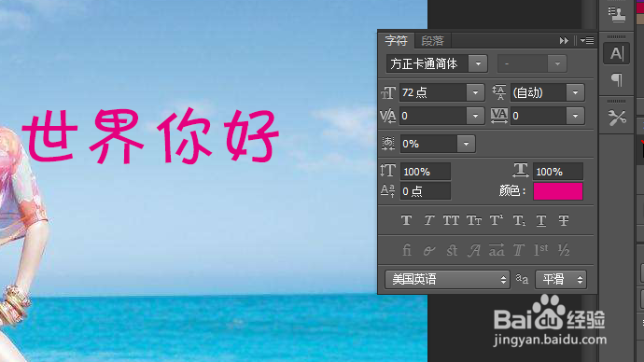This screenshot has width=644, height=362.
Task: Expand the font size dropdown arrow
Action: click(x=475, y=92)
